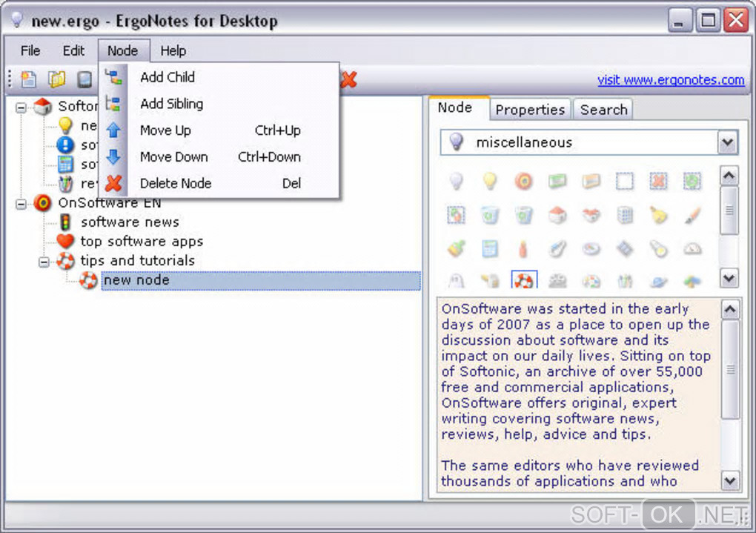
Task: Open the Edit menu
Action: [73, 50]
